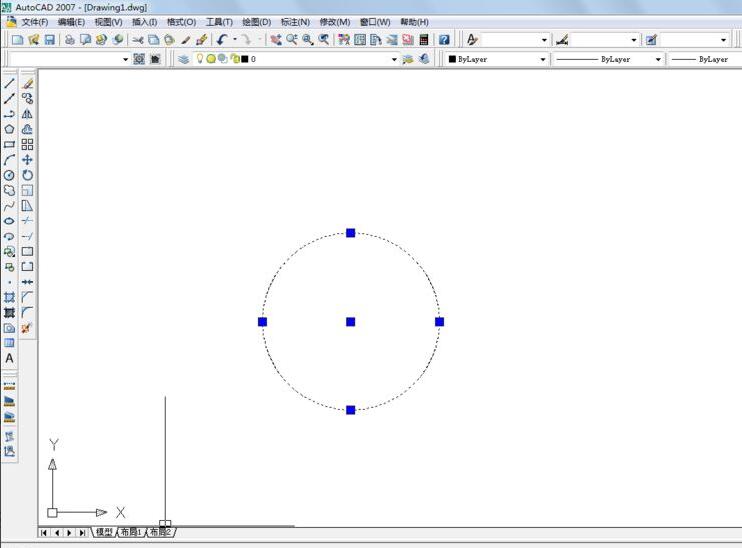Select the Table tool
Viewport: 742px width, 548px height.
tap(9, 343)
